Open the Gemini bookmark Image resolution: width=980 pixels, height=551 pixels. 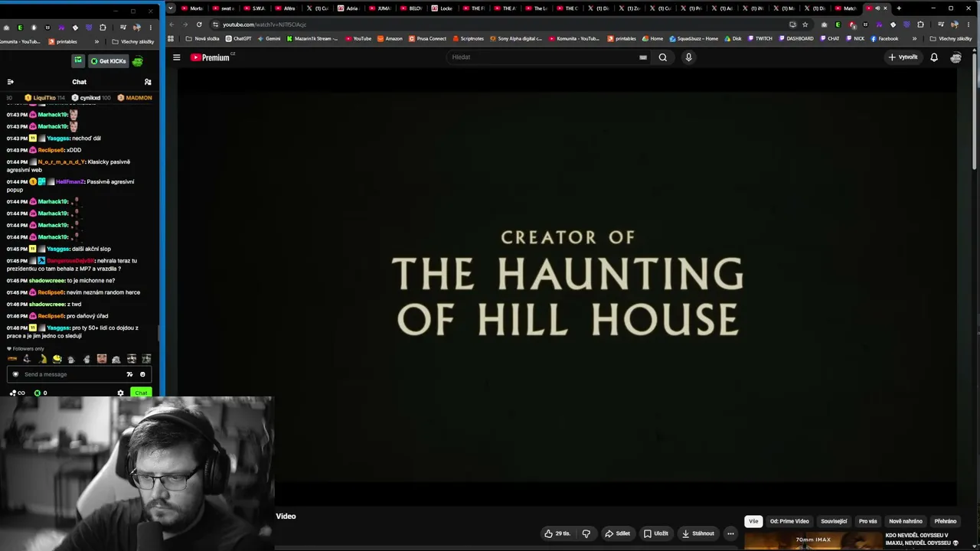coord(269,38)
